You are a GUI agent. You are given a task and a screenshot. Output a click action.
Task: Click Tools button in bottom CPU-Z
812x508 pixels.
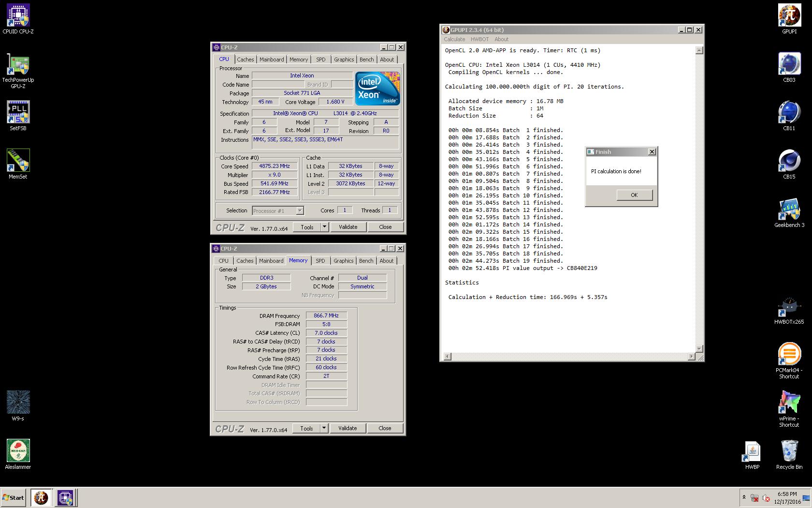tap(306, 428)
